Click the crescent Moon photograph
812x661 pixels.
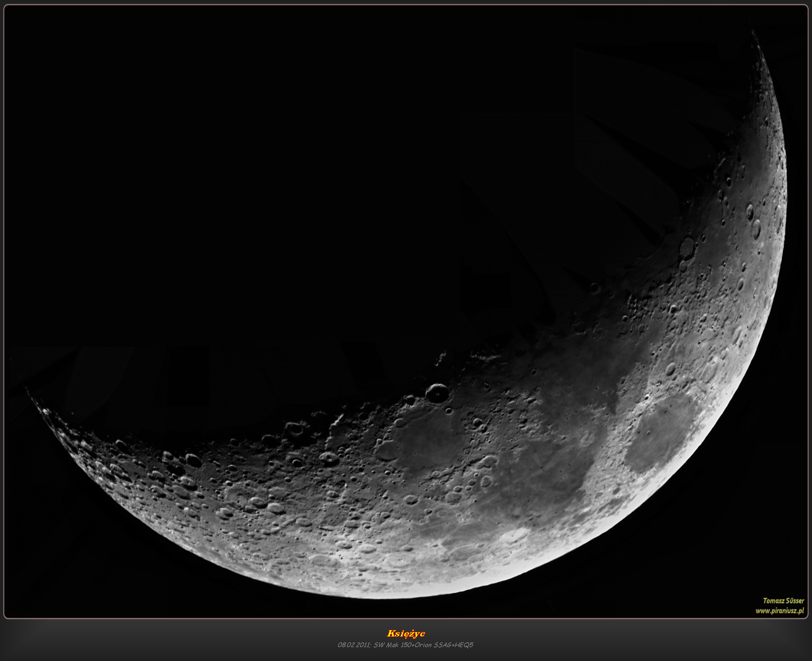click(x=406, y=311)
